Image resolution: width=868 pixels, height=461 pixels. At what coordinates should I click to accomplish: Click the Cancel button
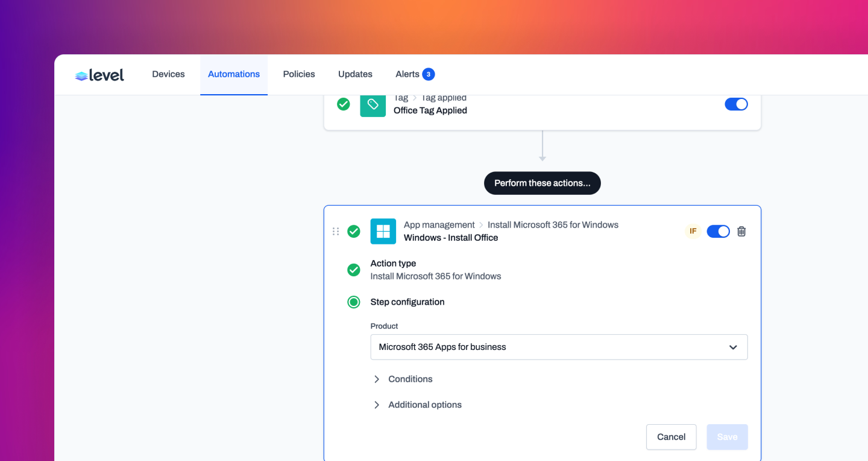[x=671, y=437]
